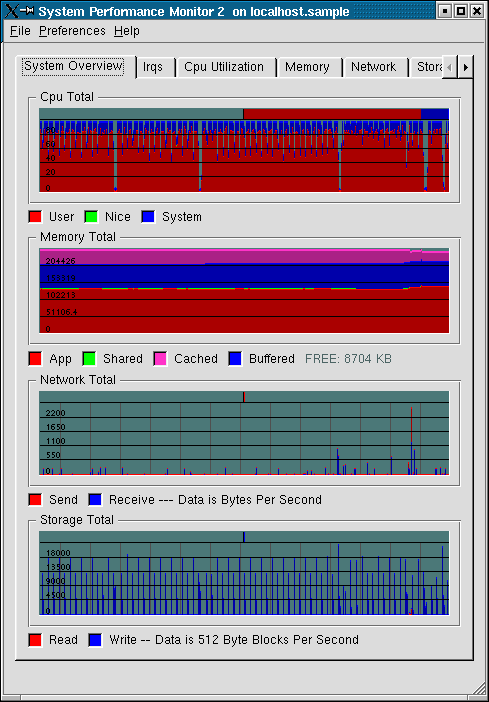Switch to the Cpu Utilization tab
The width and height of the screenshot is (489, 702).
(x=224, y=67)
